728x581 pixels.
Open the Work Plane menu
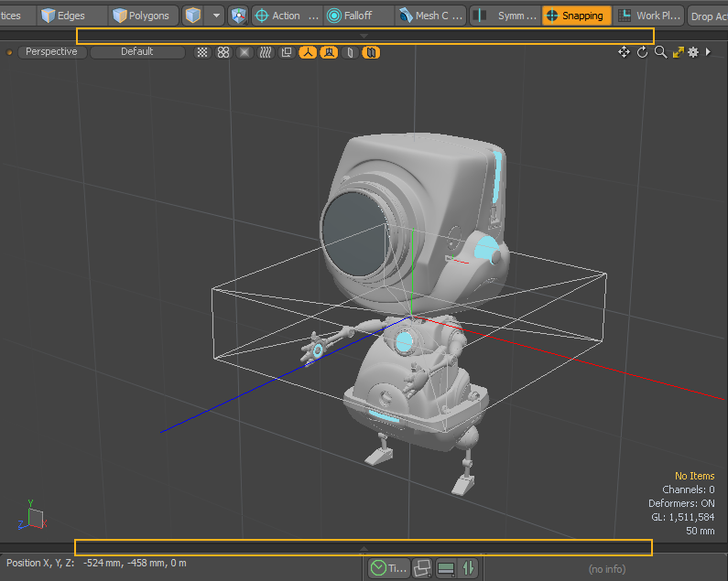pyautogui.click(x=648, y=16)
